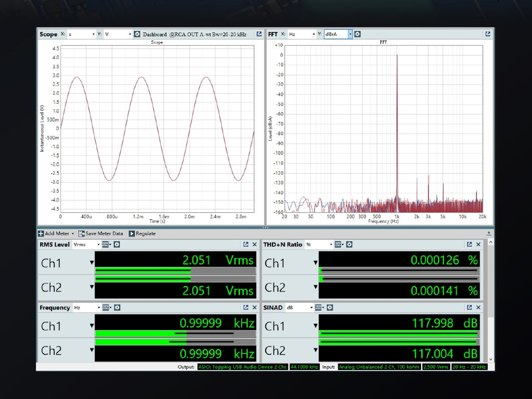Open the Scope X-axis unit dropdown
The image size is (532, 399).
coord(93,34)
